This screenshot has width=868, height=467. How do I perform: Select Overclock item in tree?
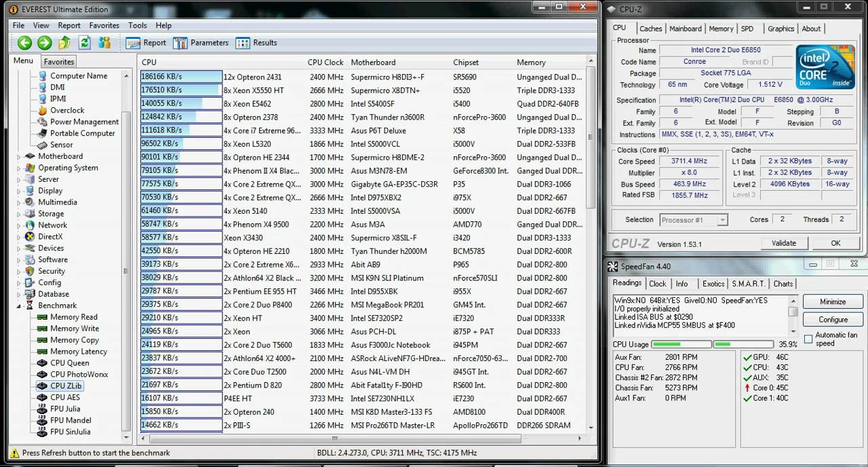tap(67, 111)
